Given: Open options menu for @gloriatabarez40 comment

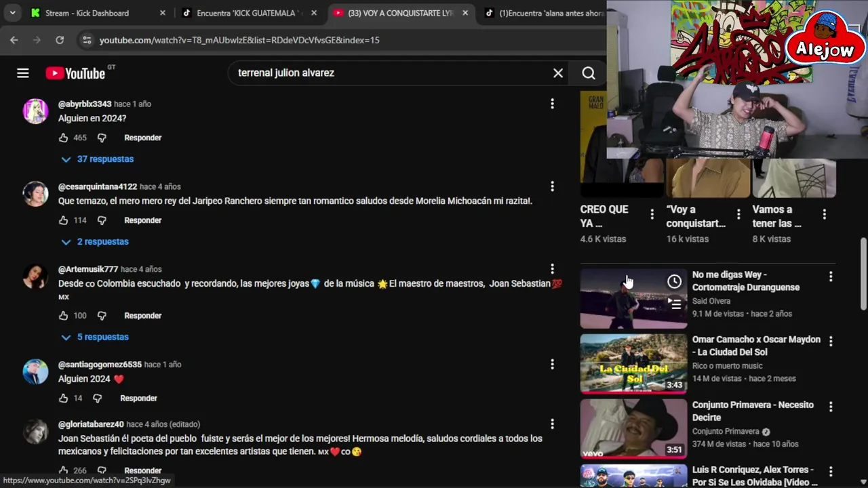Looking at the screenshot, I should pyautogui.click(x=552, y=424).
